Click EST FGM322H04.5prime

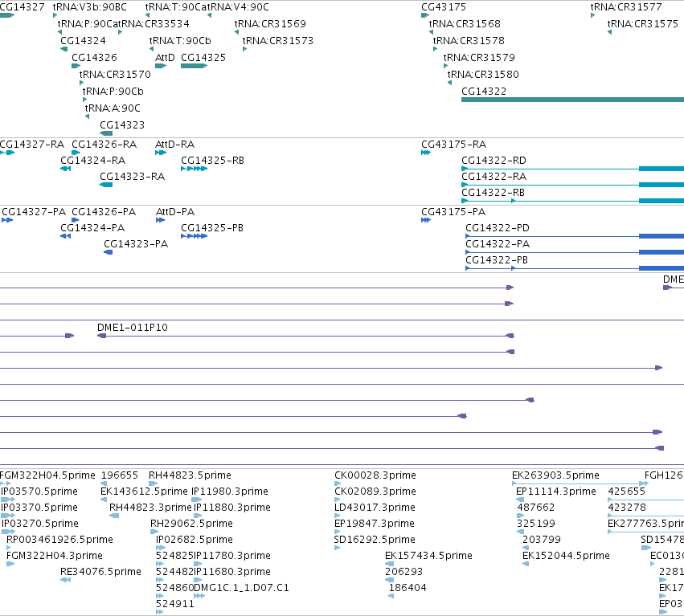click(x=6, y=483)
